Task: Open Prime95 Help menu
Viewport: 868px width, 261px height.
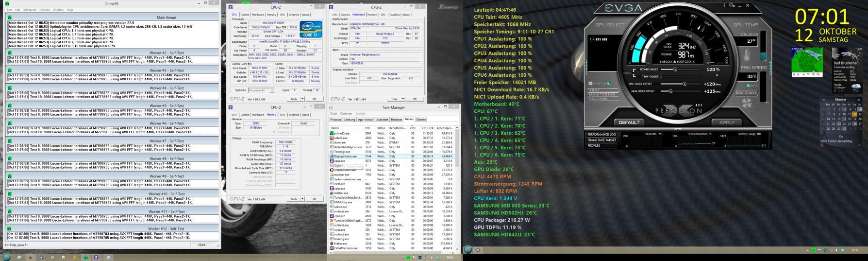Action: tap(70, 10)
